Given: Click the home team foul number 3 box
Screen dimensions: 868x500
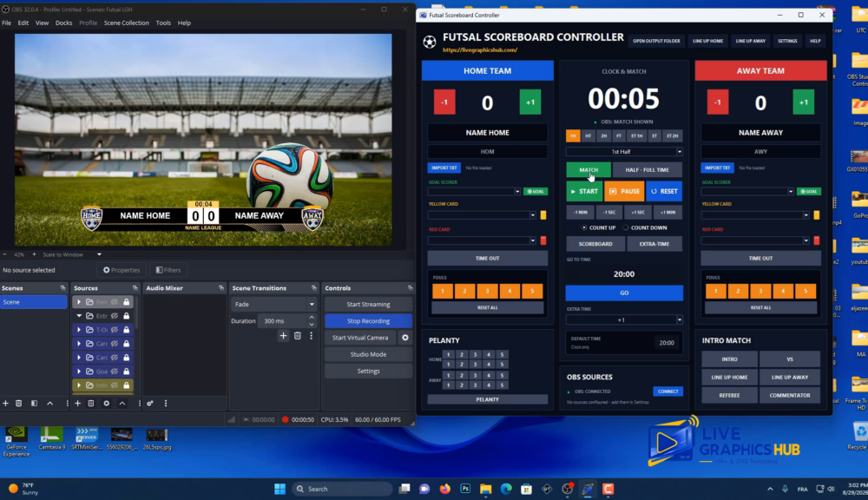Looking at the screenshot, I should (487, 292).
